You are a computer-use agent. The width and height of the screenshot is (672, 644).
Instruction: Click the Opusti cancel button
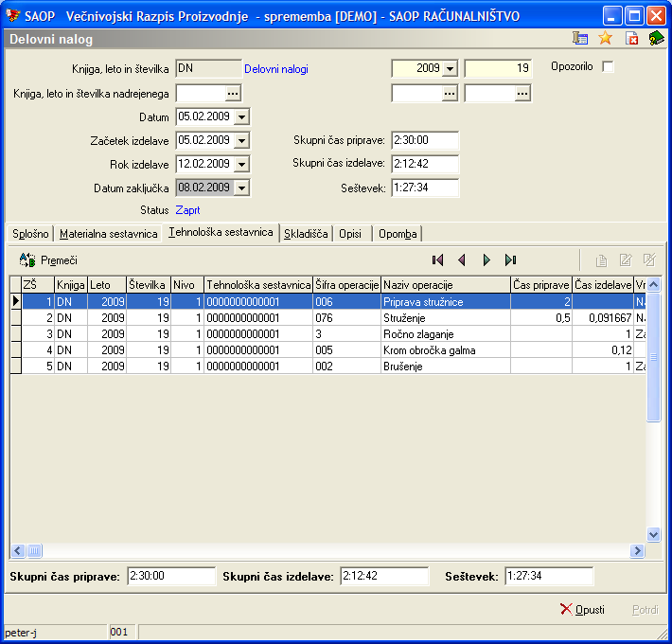click(x=582, y=609)
